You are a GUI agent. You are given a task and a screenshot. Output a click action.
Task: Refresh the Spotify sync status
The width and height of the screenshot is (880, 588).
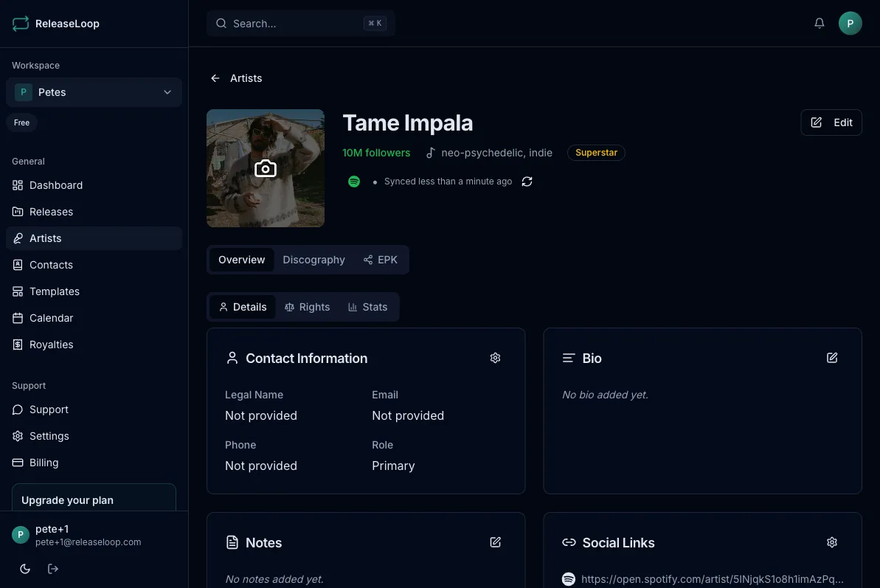click(527, 181)
